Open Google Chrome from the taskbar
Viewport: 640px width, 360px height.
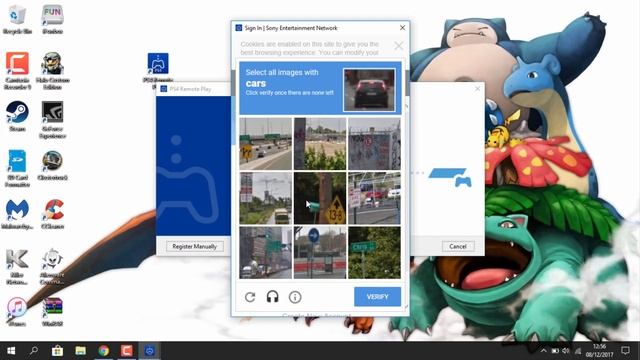point(104,351)
